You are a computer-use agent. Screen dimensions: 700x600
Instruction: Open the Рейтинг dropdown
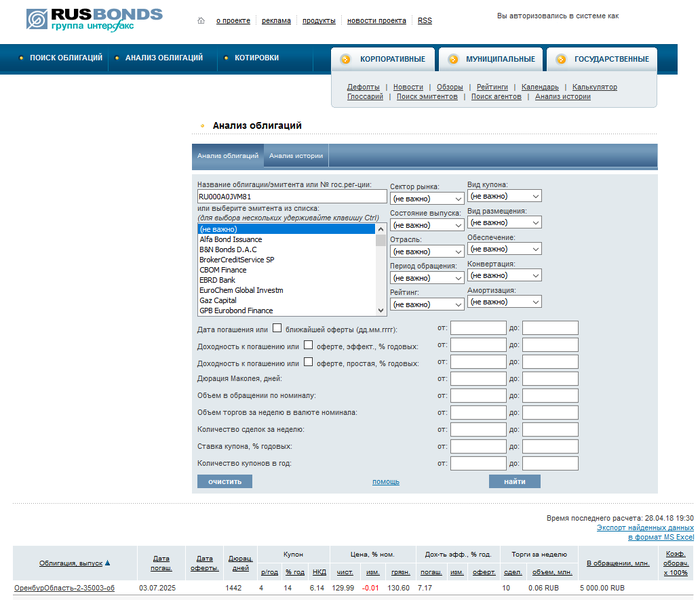coord(426,304)
